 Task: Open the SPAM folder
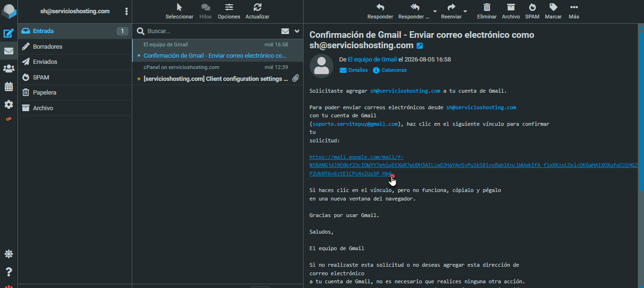coord(75,77)
